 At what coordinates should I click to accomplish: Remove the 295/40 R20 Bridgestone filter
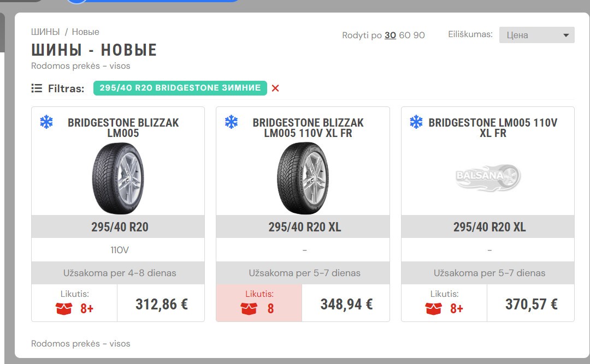click(x=275, y=88)
